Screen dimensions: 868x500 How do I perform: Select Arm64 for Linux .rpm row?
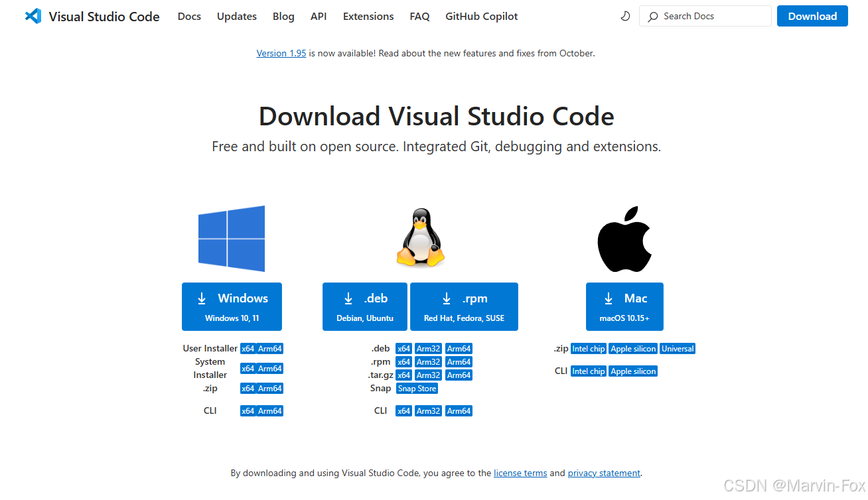pos(459,362)
